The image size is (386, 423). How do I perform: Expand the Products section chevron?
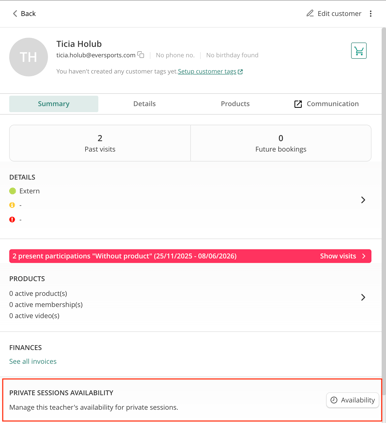363,297
